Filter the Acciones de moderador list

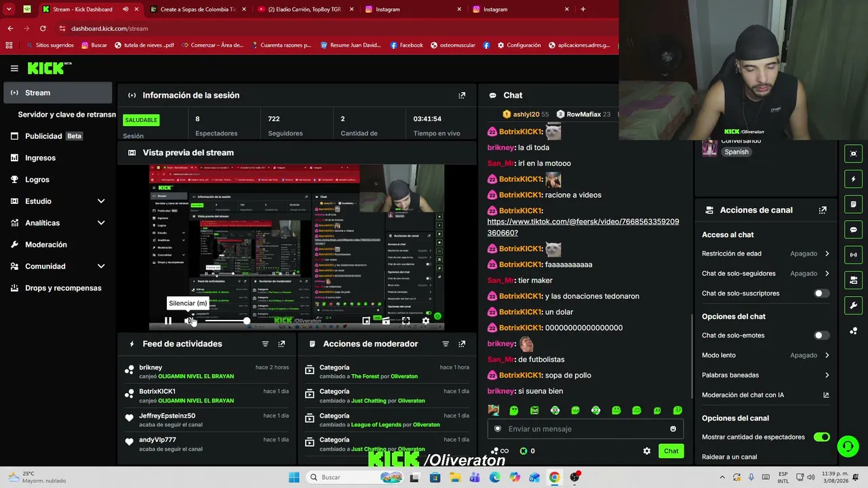(446, 344)
